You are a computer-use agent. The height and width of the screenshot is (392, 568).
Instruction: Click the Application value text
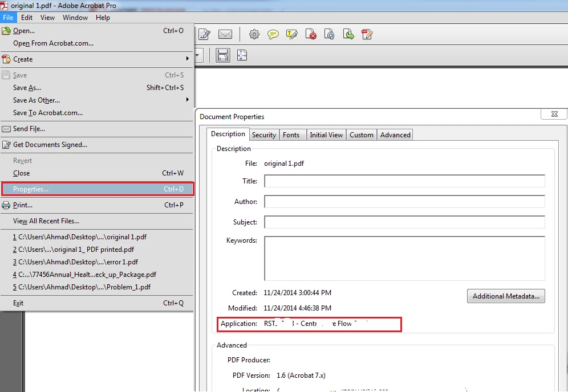316,324
